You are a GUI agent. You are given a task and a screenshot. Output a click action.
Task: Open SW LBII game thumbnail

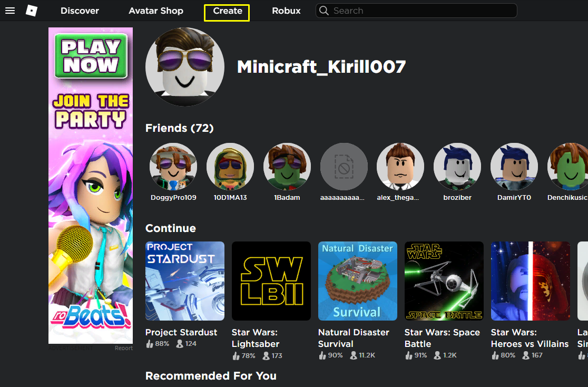tap(271, 281)
